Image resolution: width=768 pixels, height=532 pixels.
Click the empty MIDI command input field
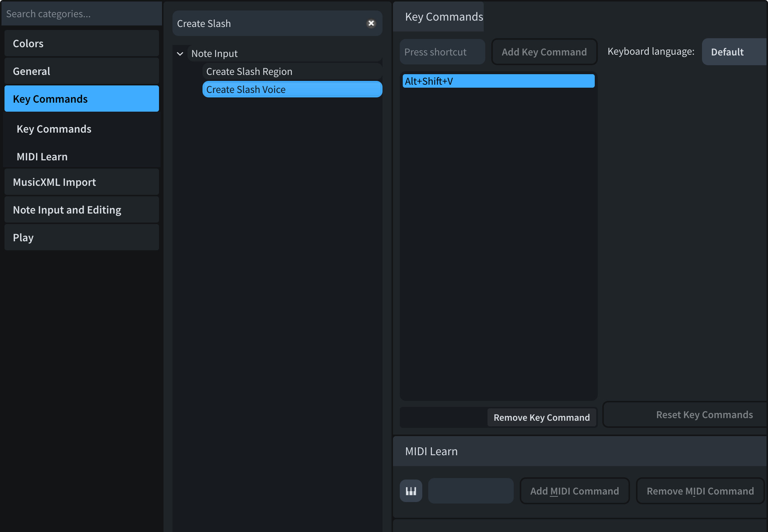pyautogui.click(x=470, y=491)
